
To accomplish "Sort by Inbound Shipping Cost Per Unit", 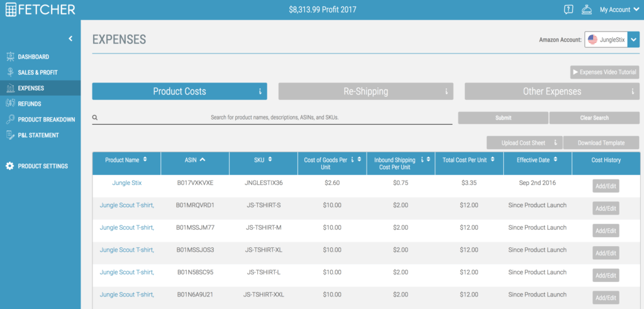I will [428, 160].
